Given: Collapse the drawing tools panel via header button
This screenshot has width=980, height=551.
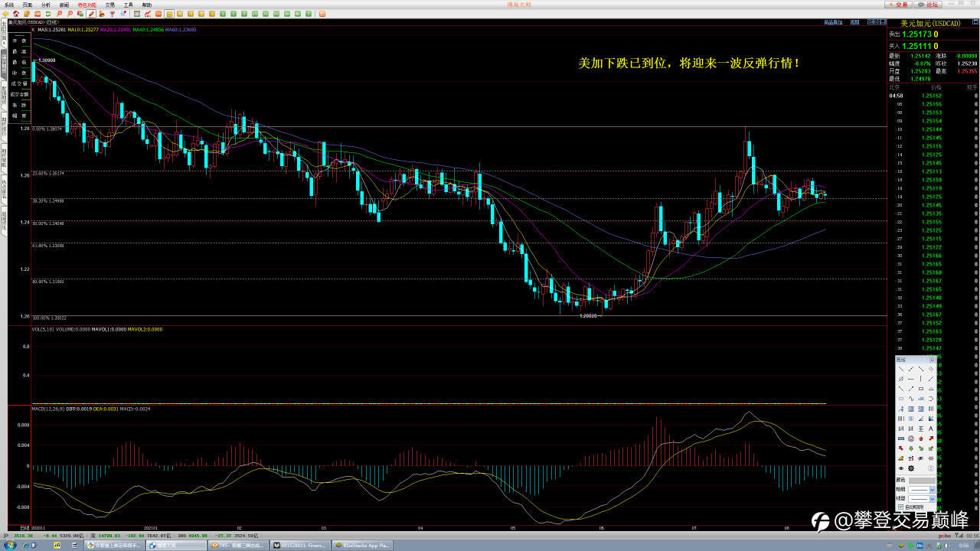Looking at the screenshot, I should 932,360.
